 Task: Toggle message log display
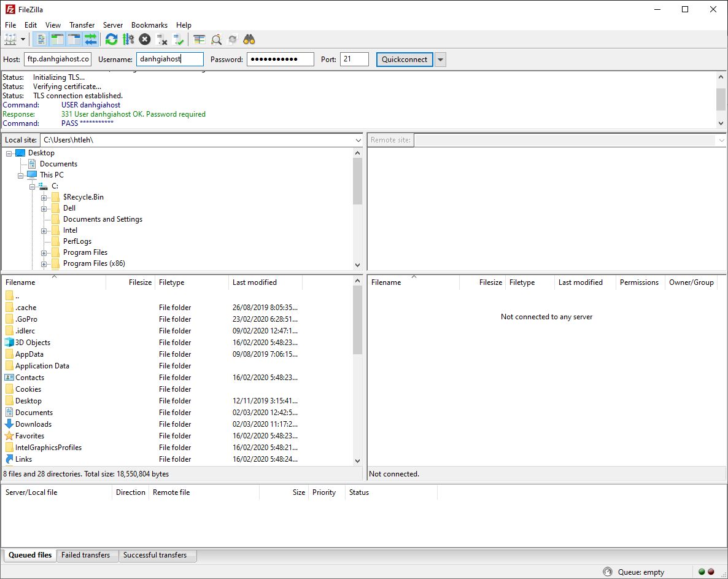(x=42, y=40)
